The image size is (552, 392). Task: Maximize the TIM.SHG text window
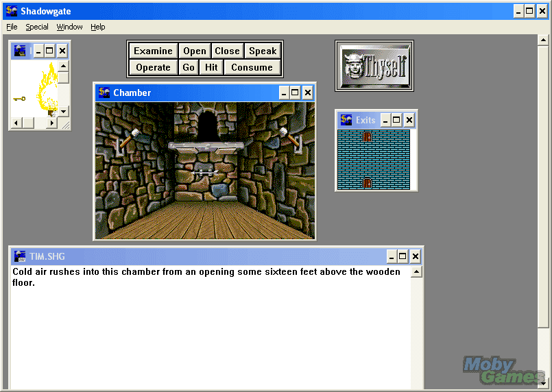tap(403, 256)
